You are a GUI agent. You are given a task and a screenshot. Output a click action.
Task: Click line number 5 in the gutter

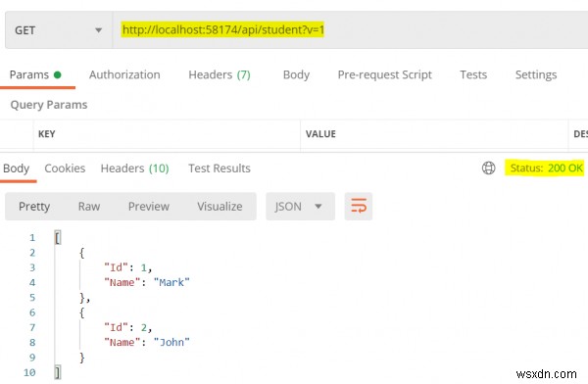coord(32,298)
